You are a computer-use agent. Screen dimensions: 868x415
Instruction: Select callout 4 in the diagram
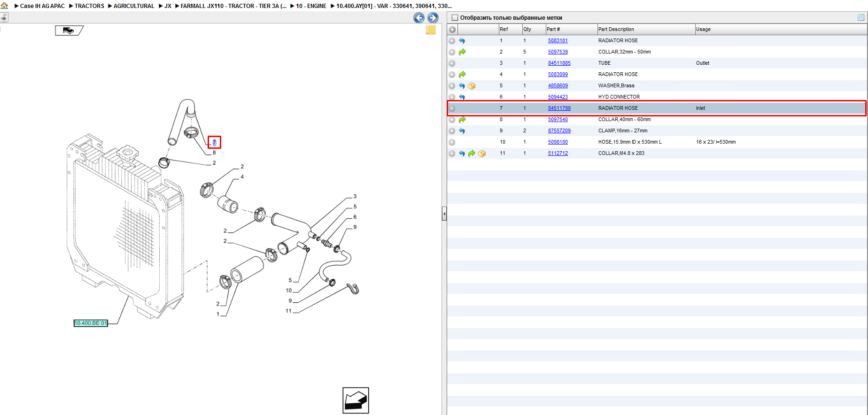(242, 177)
